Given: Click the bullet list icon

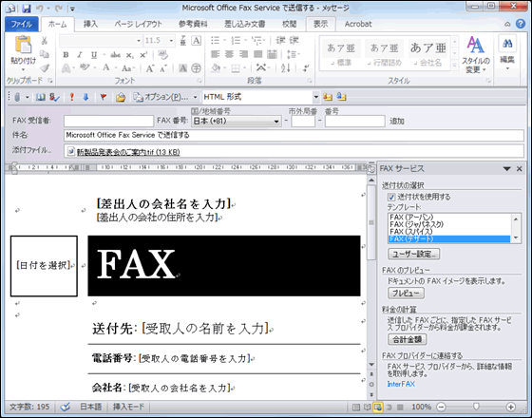Looking at the screenshot, I should click(215, 41).
